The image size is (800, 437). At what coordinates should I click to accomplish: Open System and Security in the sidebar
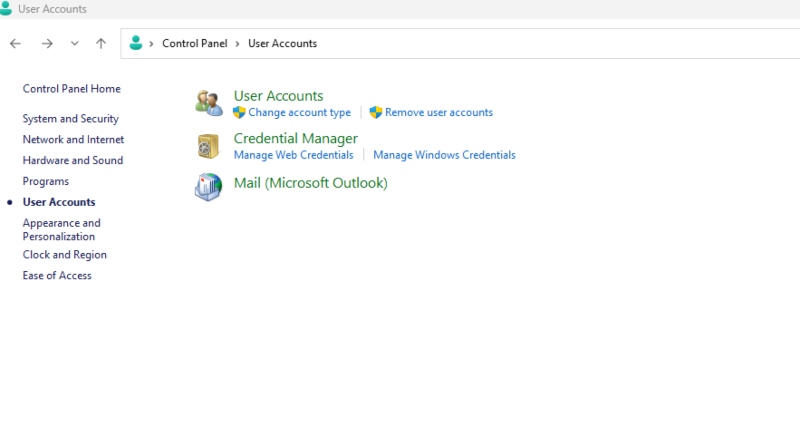[70, 119]
